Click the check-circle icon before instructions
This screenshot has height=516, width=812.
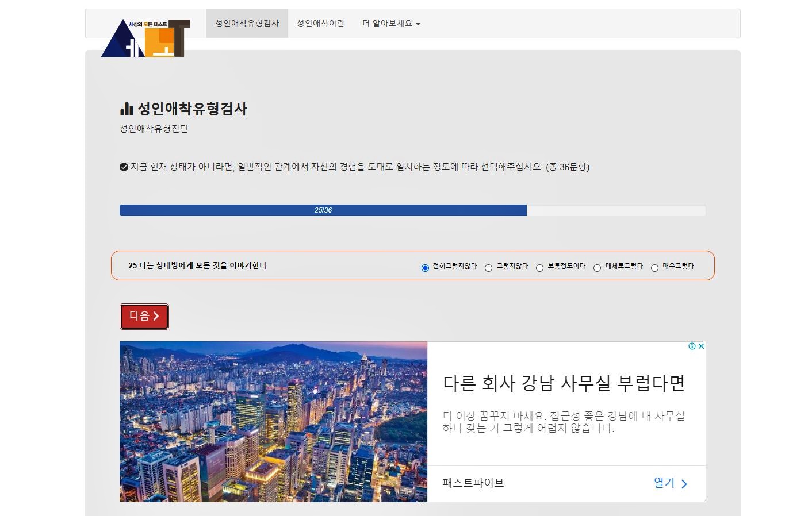pos(124,167)
